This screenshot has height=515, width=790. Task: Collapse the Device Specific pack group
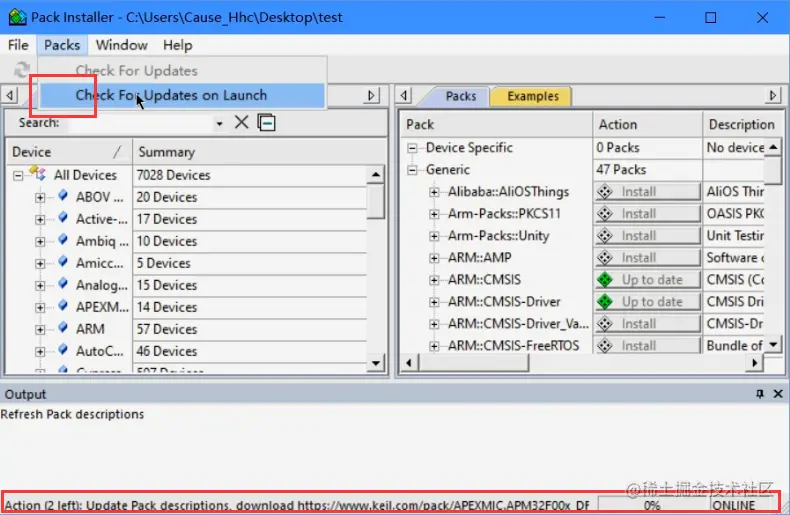412,148
